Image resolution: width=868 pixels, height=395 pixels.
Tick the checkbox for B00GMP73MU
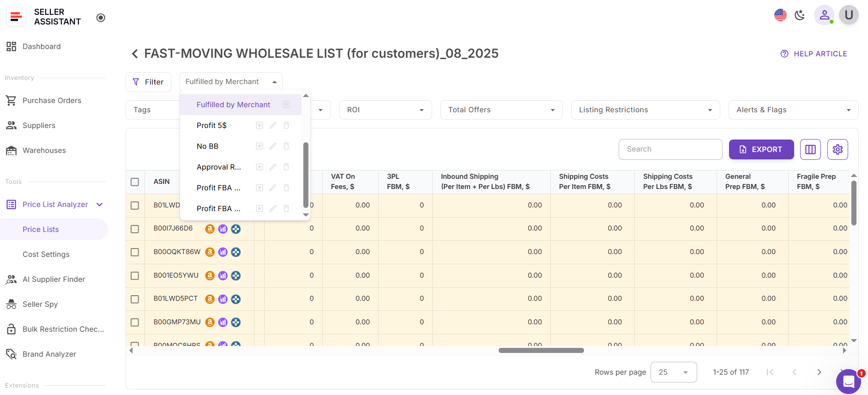(135, 322)
